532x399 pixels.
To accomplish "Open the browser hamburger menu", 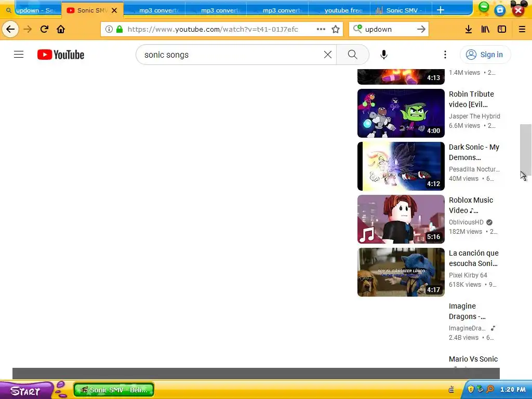I will tap(522, 29).
